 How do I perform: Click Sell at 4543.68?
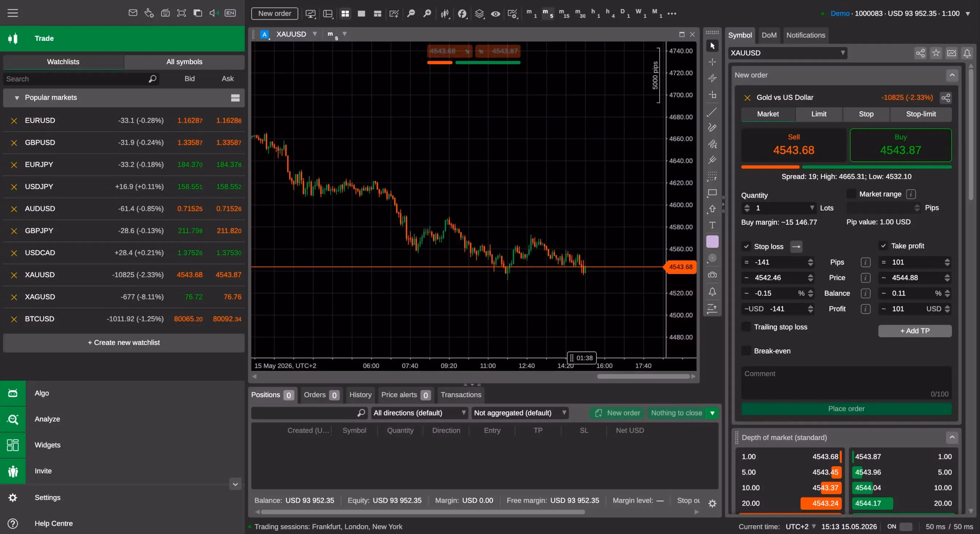(x=794, y=146)
